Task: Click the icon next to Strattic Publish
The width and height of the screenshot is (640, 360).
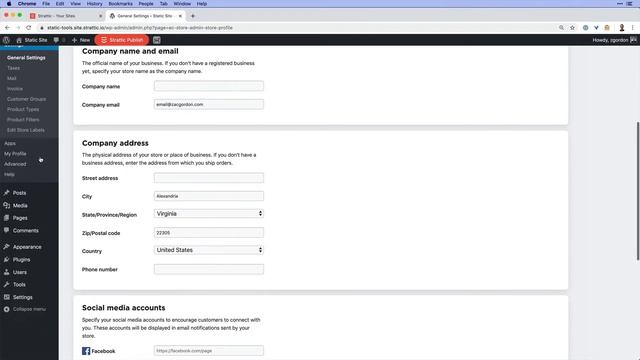Action: tap(157, 40)
